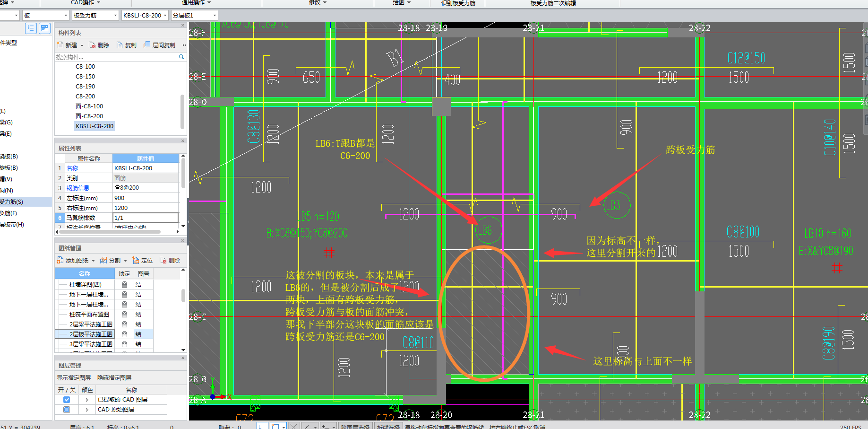Click 删除 icon in 图纸管理 toolbar
The image size is (868, 429).
click(163, 260)
